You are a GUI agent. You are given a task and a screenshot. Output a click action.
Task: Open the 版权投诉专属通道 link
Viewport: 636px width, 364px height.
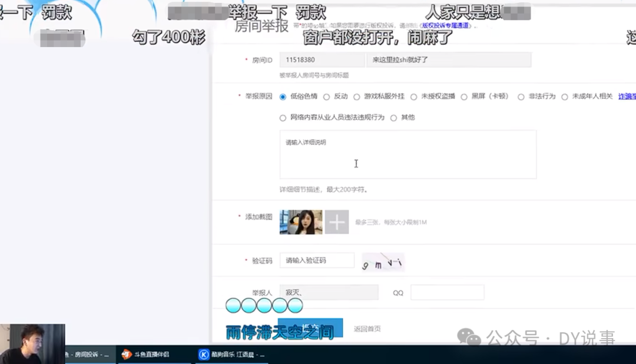coord(445,25)
